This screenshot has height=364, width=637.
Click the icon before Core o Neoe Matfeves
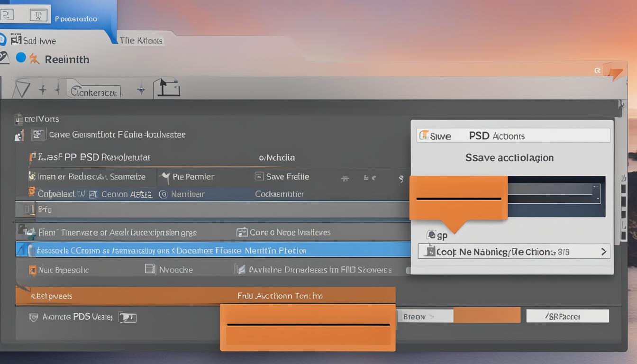(242, 232)
